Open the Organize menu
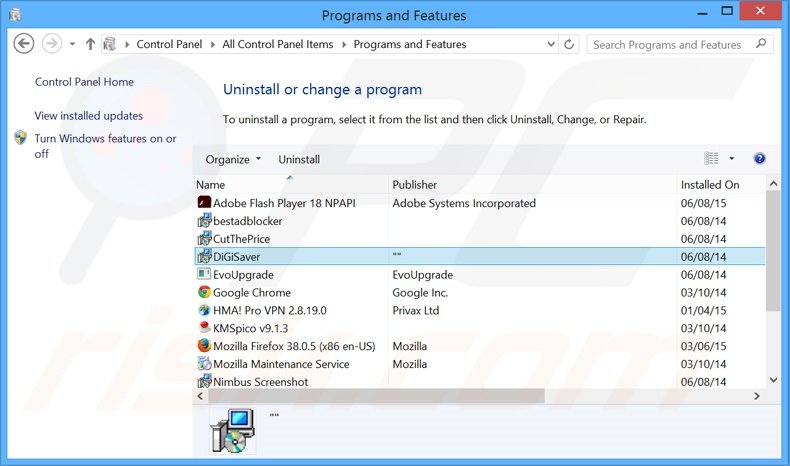 233,159
